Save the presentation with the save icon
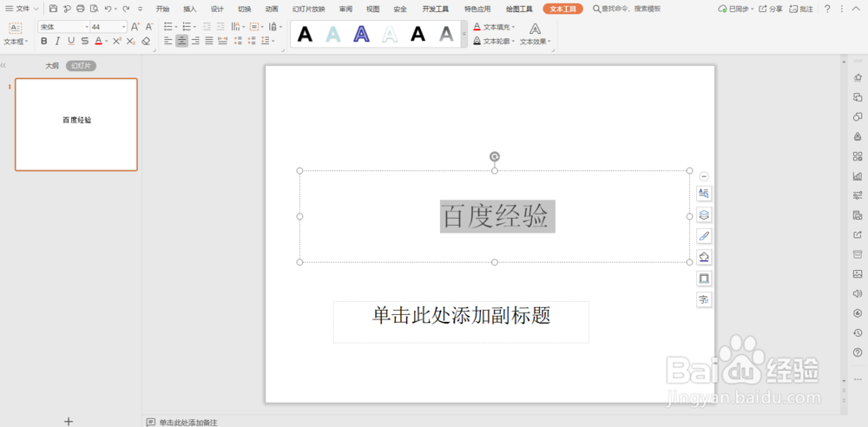This screenshot has width=868, height=427. point(53,9)
